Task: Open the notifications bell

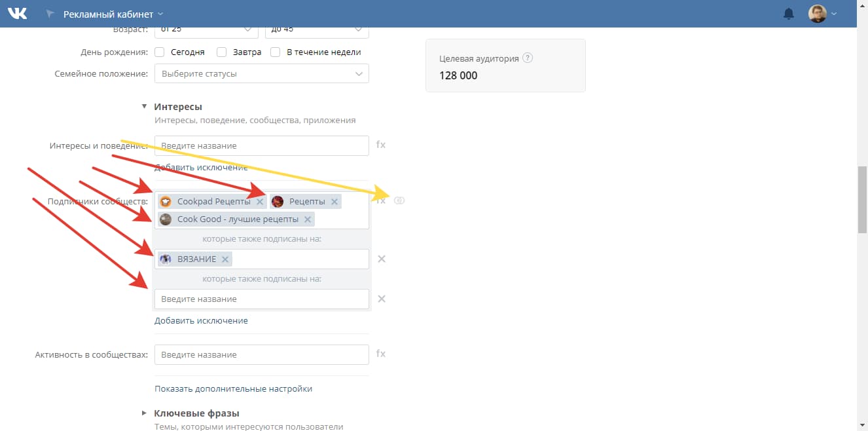Action: pos(789,14)
